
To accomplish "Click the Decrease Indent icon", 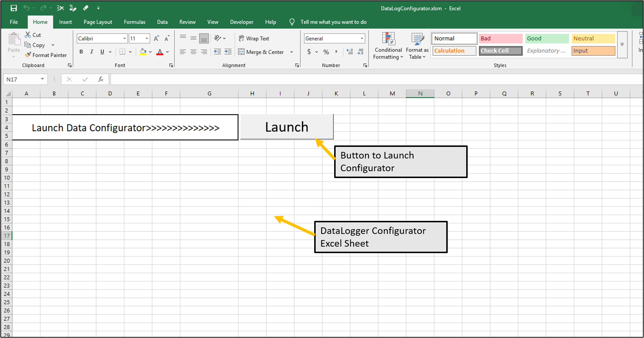I will coord(217,52).
